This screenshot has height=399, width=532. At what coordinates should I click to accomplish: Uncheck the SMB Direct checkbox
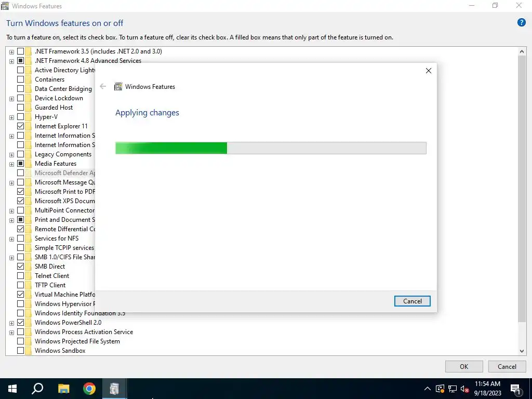click(x=20, y=267)
